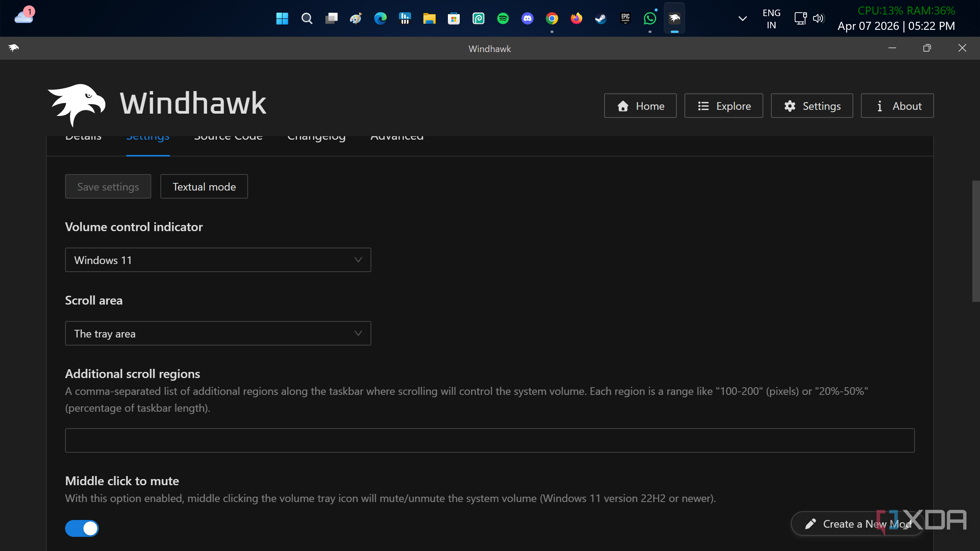The width and height of the screenshot is (980, 551).
Task: Launch Microsoft Edge from the taskbar
Action: [x=380, y=18]
